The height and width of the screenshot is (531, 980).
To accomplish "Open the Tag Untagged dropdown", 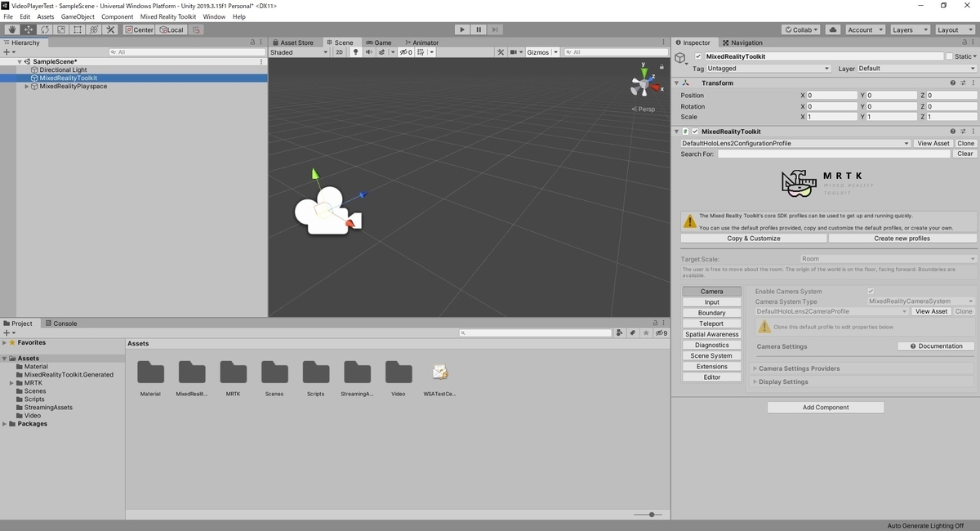I will tap(768, 69).
